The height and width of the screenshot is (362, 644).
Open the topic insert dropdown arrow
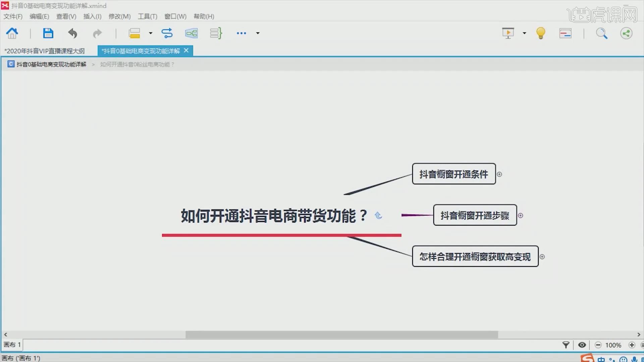pyautogui.click(x=151, y=33)
